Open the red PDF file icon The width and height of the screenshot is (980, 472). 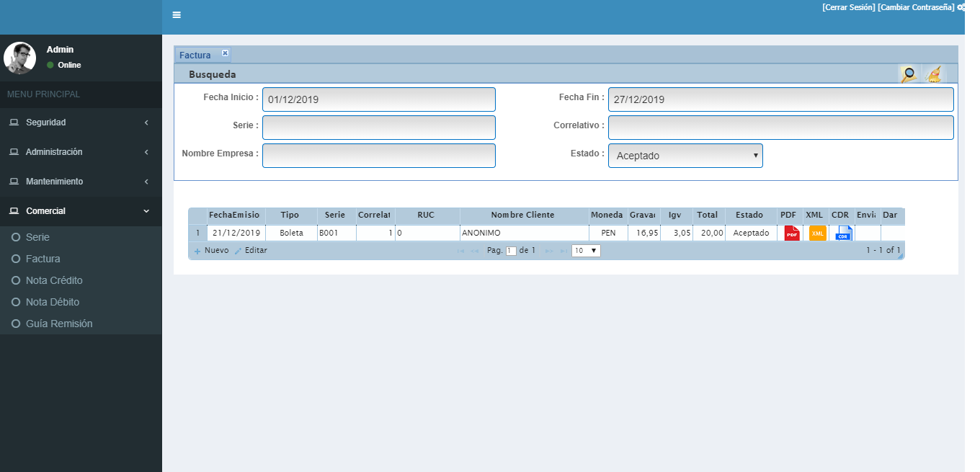pos(792,233)
